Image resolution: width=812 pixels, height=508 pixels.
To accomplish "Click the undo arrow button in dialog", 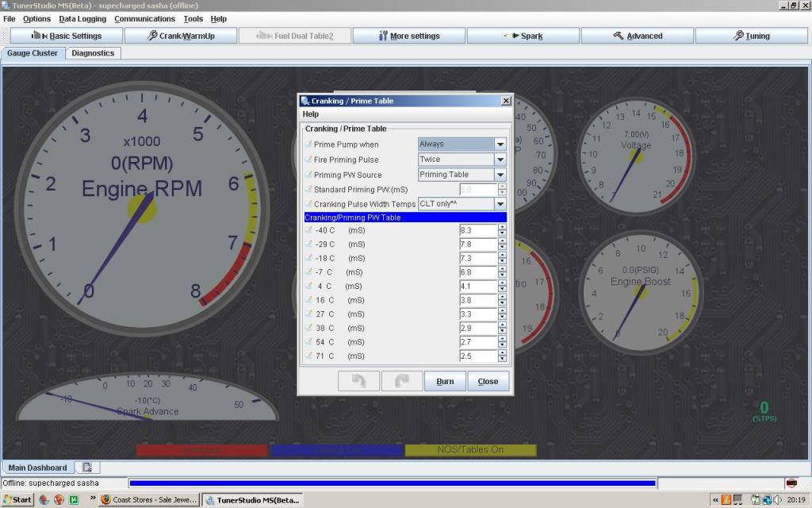I will coord(358,381).
